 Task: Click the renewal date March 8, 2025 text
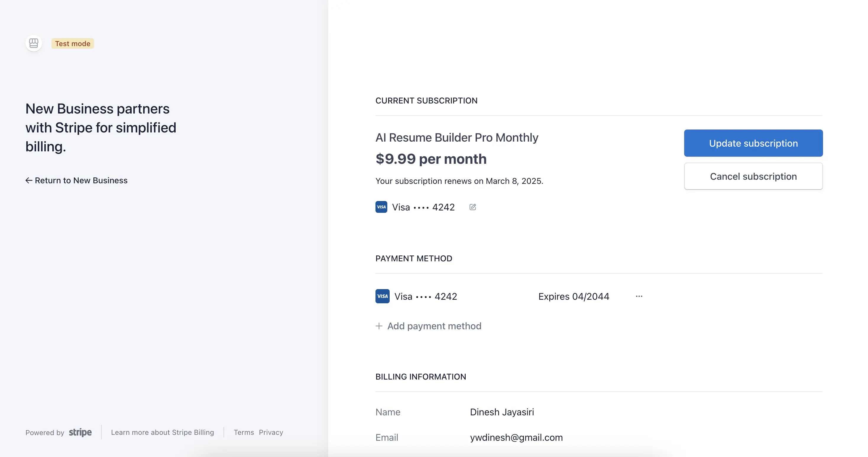click(514, 181)
